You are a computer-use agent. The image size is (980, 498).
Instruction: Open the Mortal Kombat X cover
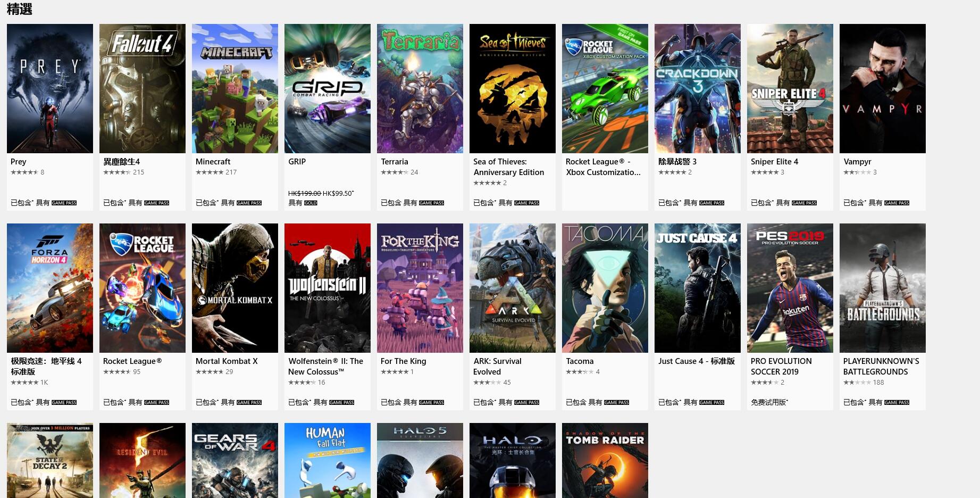click(235, 288)
